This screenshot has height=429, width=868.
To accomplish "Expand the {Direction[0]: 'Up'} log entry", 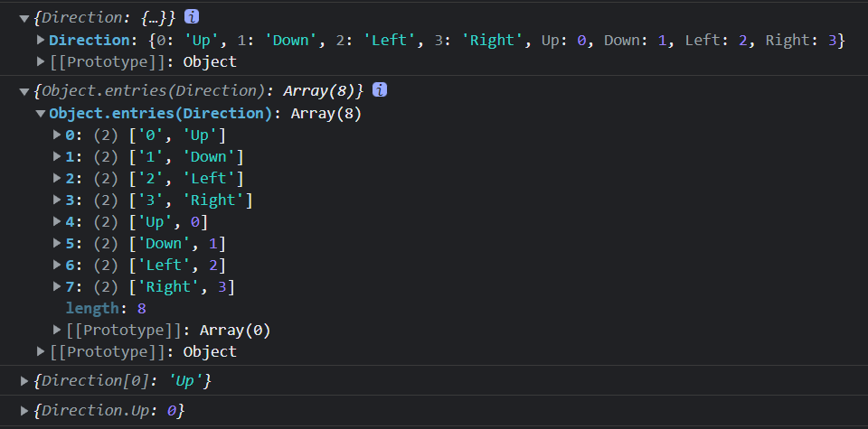I will (x=24, y=382).
